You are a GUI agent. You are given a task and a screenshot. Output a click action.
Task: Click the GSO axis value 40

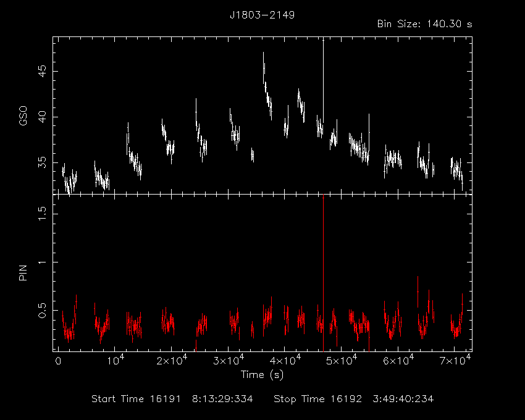click(43, 117)
